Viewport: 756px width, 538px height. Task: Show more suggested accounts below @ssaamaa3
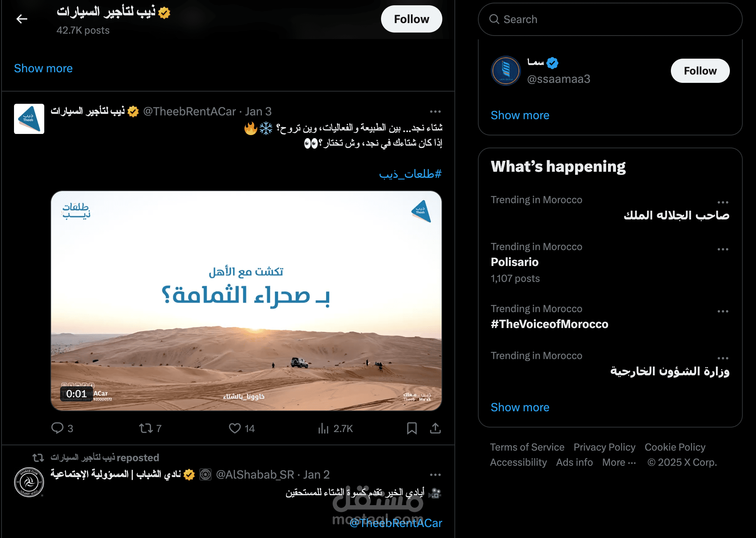[x=520, y=115]
